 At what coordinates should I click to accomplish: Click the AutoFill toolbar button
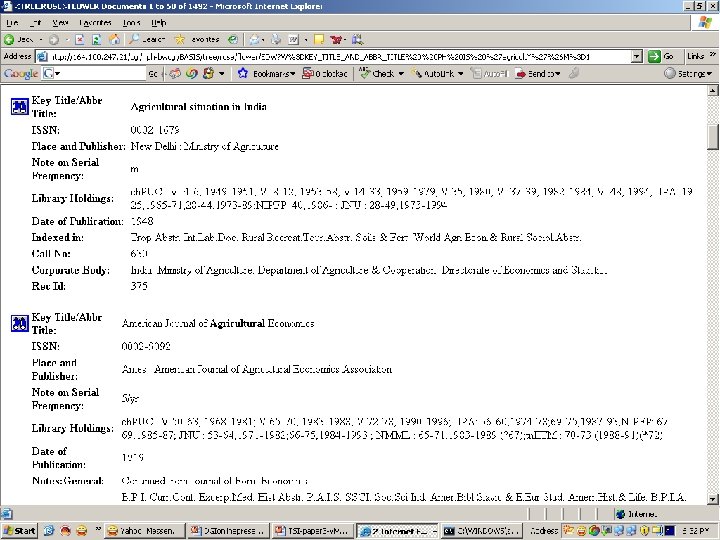click(x=490, y=73)
